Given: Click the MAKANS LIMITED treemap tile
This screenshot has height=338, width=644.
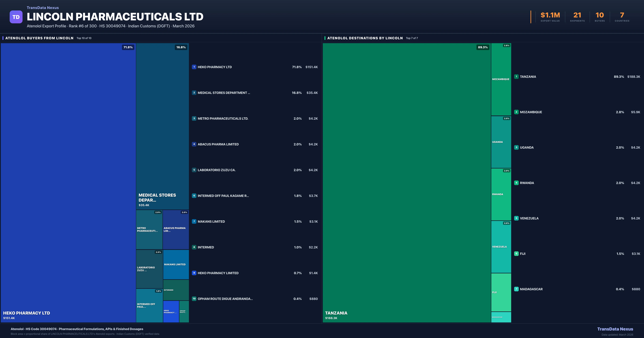Looking at the screenshot, I should 176,264.
